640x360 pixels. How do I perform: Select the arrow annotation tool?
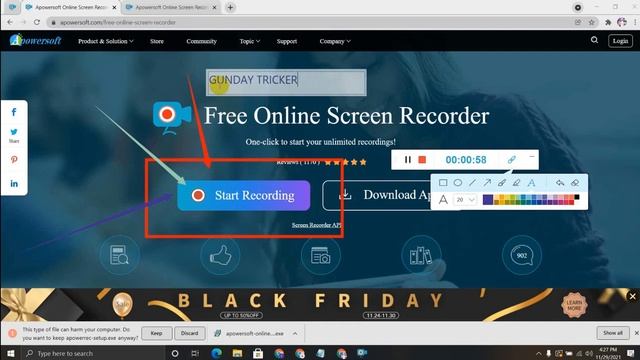pos(487,183)
